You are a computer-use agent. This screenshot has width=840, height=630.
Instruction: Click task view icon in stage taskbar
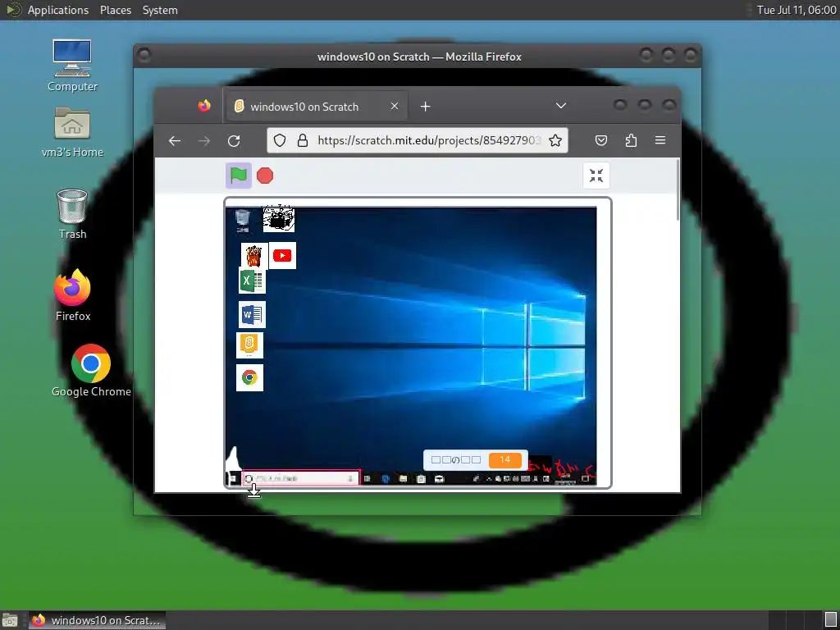pyautogui.click(x=367, y=479)
